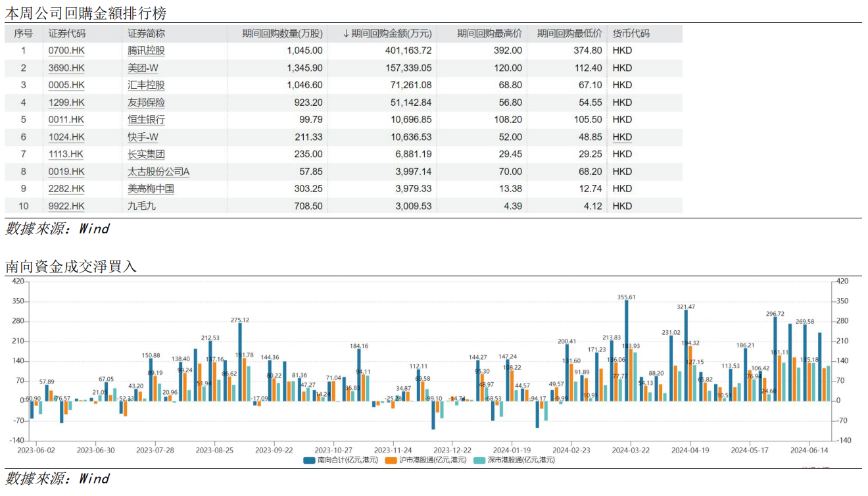Select the 美团-W name cell
The image size is (868, 496).
coord(143,68)
